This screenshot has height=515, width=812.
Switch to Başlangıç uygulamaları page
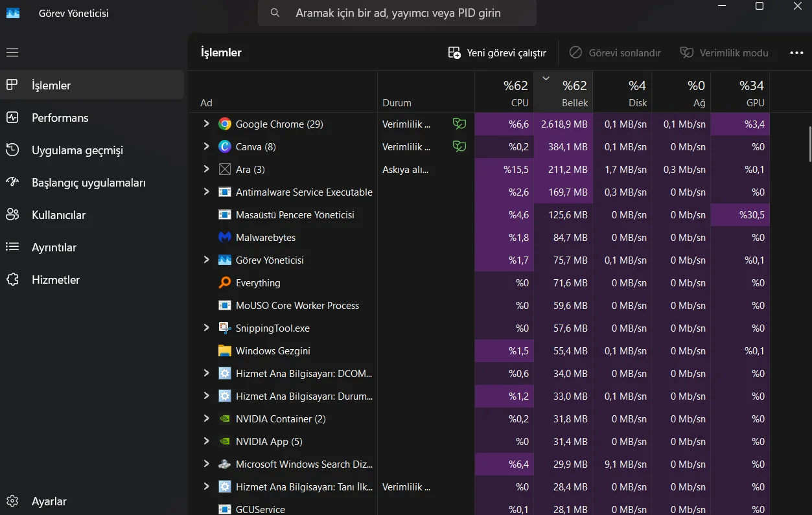pos(88,183)
